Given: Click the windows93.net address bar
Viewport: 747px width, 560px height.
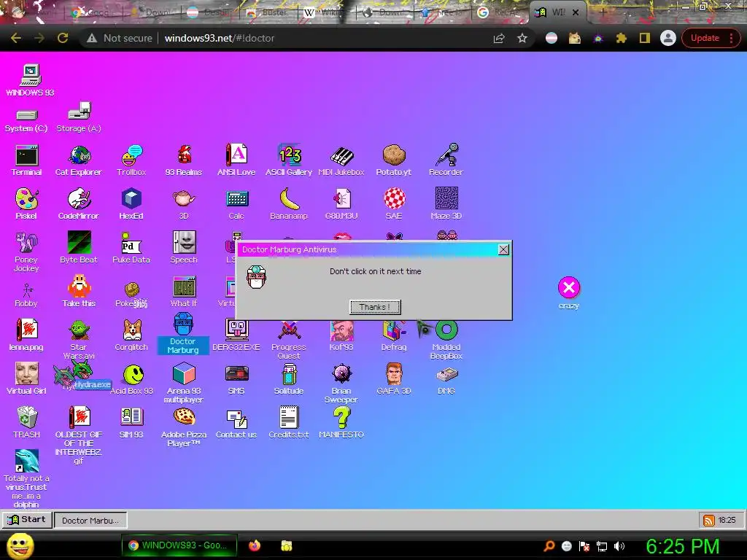Looking at the screenshot, I should (286, 38).
